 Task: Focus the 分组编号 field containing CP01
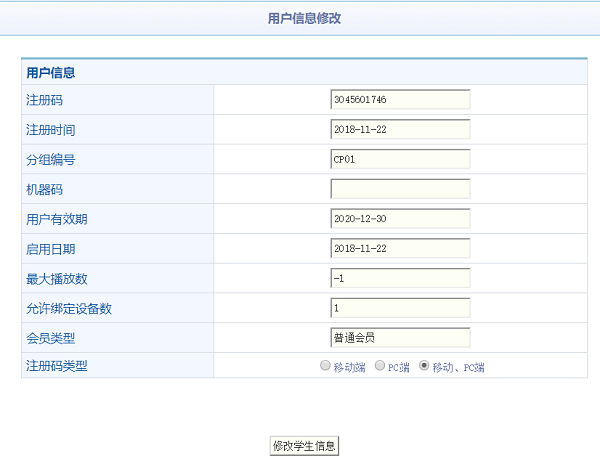coord(400,159)
